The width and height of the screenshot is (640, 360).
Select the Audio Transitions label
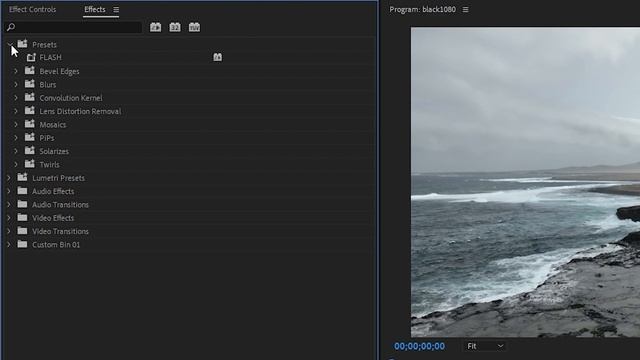coord(60,205)
